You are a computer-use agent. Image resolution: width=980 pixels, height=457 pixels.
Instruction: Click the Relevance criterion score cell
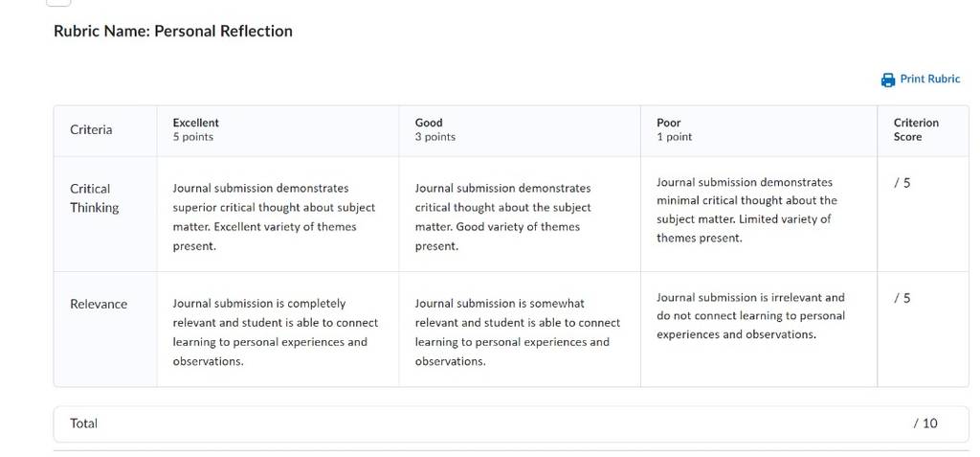pyautogui.click(x=924, y=330)
